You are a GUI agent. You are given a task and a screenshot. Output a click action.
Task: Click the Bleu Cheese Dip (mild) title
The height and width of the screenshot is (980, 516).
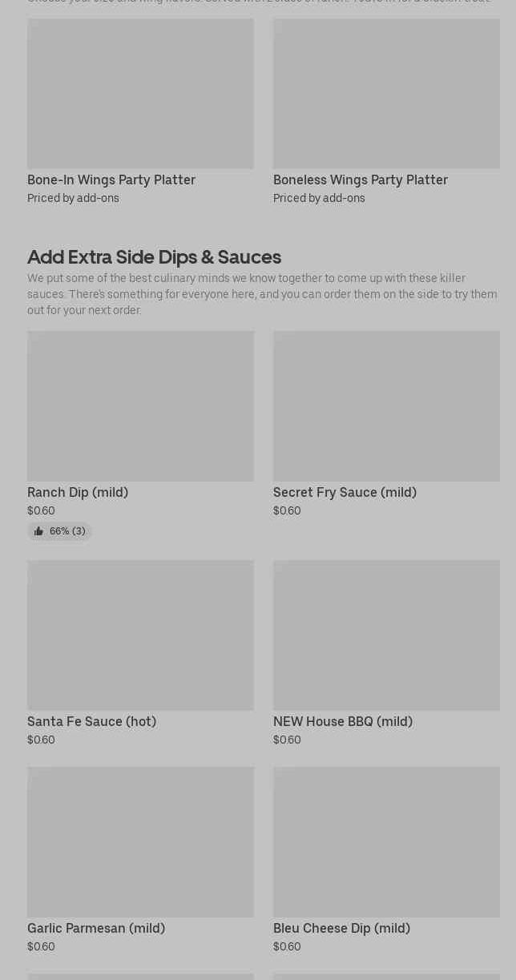341,928
